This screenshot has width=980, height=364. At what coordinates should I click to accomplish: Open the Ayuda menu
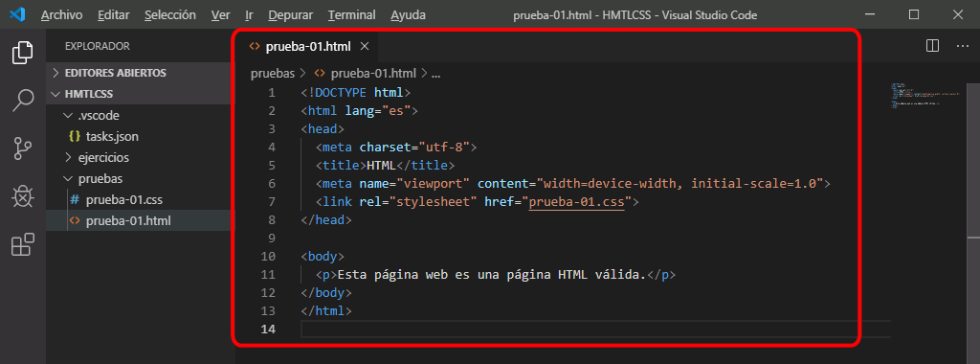pos(408,14)
